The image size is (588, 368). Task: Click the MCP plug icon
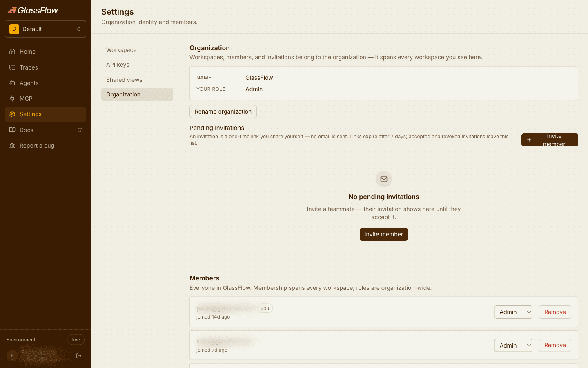click(12, 99)
